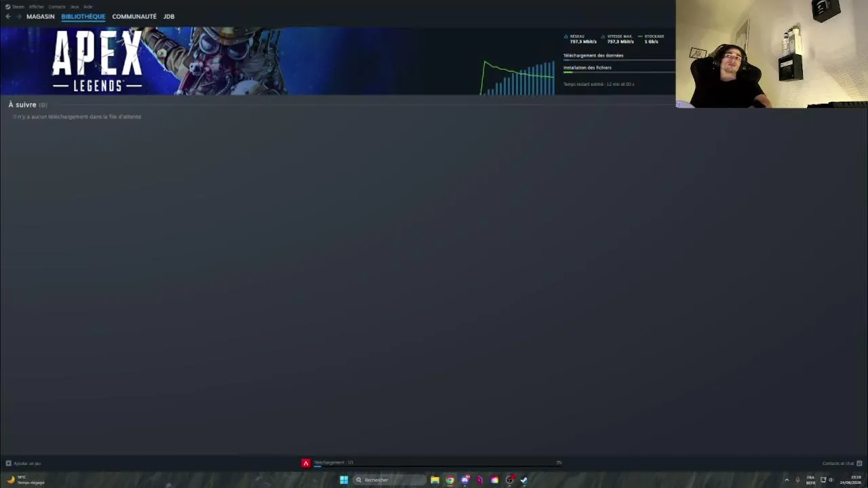The image size is (868, 488).
Task: Click the Temps restant estimé text
Action: (599, 84)
